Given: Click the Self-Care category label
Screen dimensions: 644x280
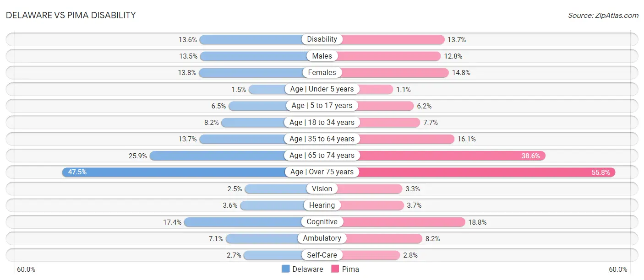Looking at the screenshot, I should (322, 255).
